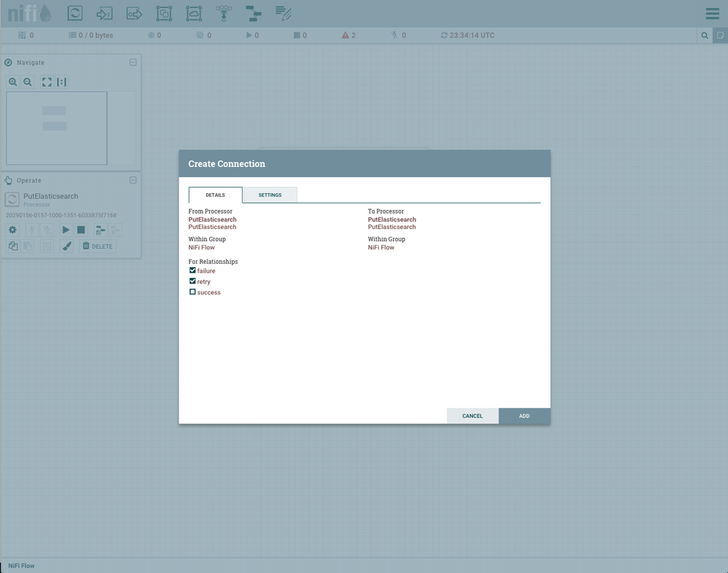Stop the selected PutElasticsearch processor
Screen dimensions: 728x573
(x=81, y=230)
